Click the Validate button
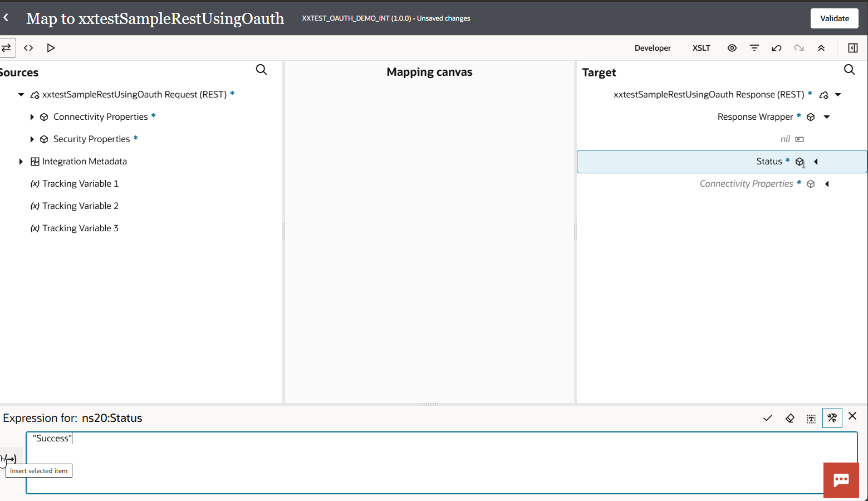 point(834,18)
